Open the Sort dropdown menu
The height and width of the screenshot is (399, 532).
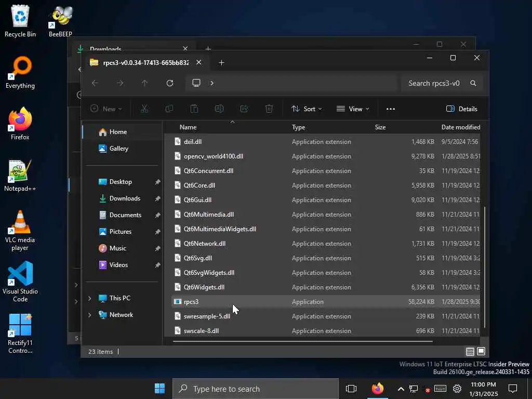307,109
